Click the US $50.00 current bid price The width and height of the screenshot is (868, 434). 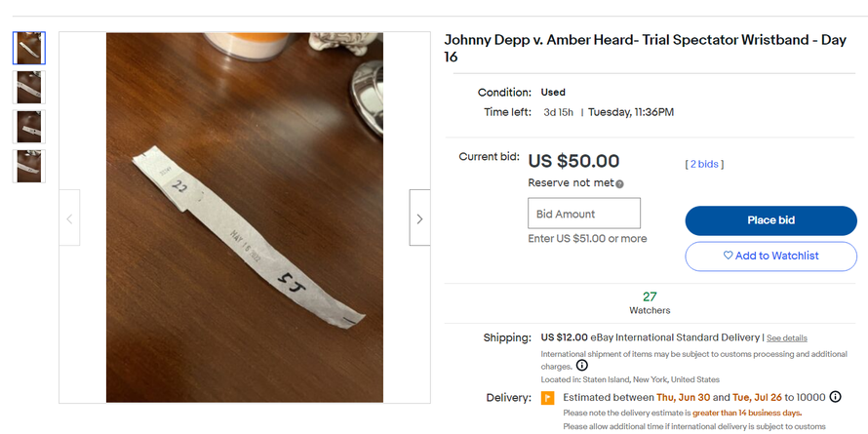(573, 161)
